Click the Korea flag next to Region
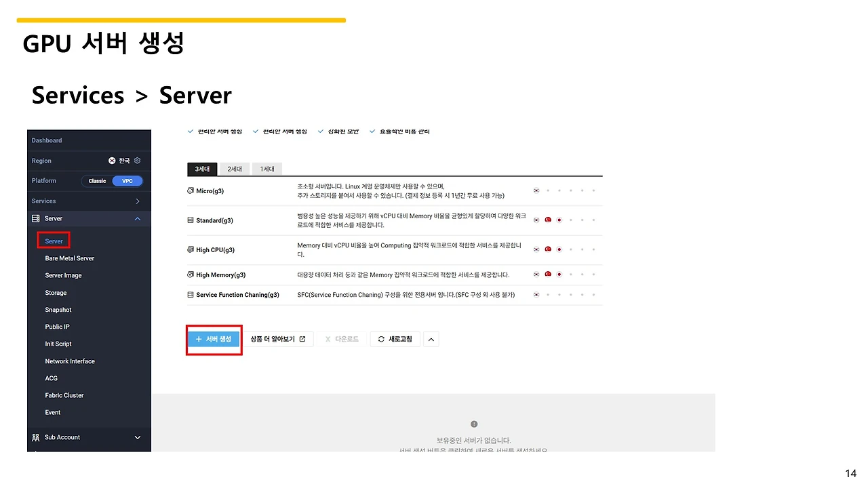The image size is (868, 488). tap(113, 161)
